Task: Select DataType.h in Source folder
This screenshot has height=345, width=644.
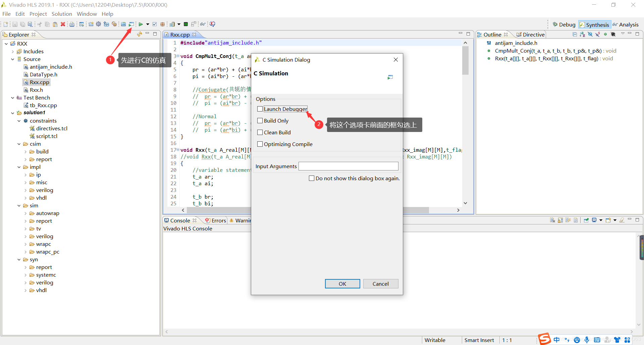Action: pos(43,74)
